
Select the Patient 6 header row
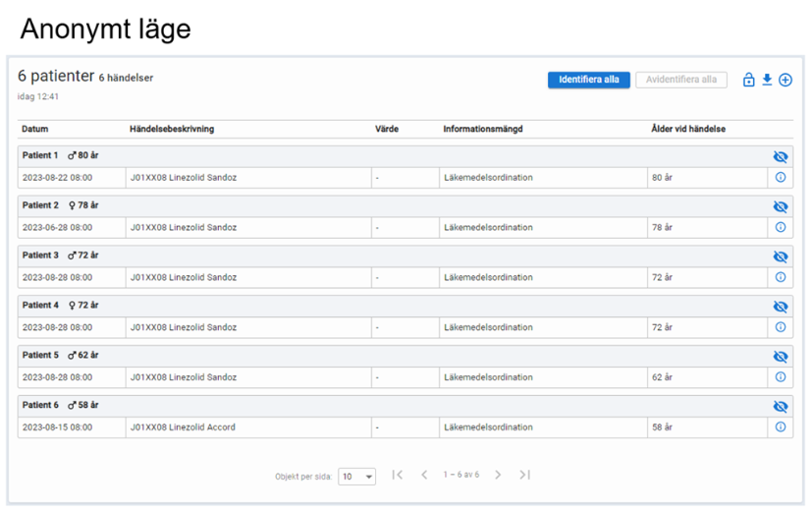tap(406, 406)
